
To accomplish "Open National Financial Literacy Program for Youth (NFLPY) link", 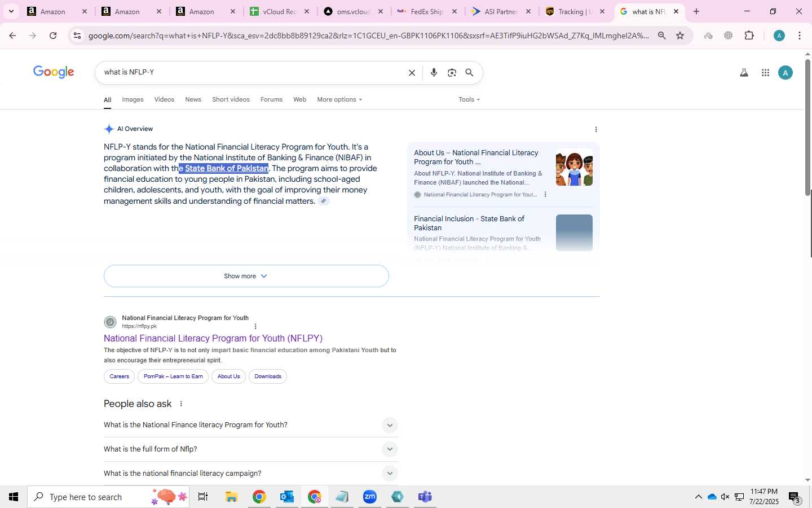I will click(x=213, y=338).
